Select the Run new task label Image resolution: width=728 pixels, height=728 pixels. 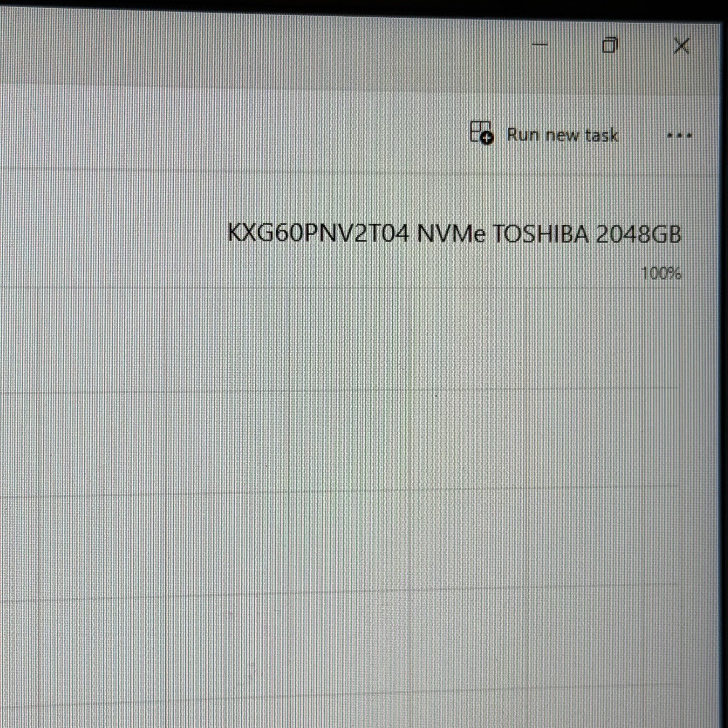coord(562,135)
